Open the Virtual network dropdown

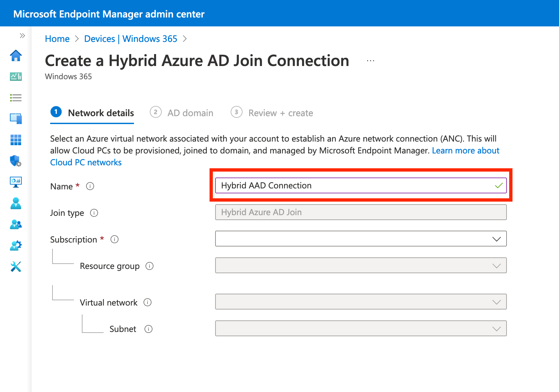point(361,302)
